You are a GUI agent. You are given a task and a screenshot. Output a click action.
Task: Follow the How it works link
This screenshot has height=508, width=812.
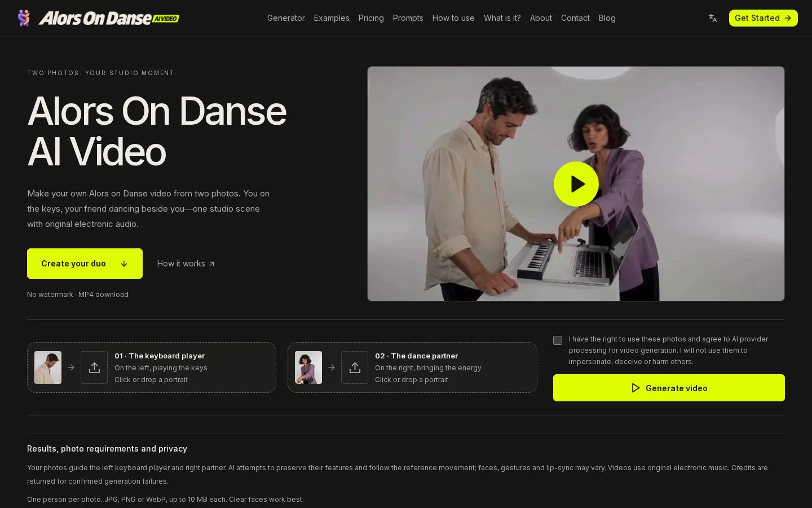[186, 264]
